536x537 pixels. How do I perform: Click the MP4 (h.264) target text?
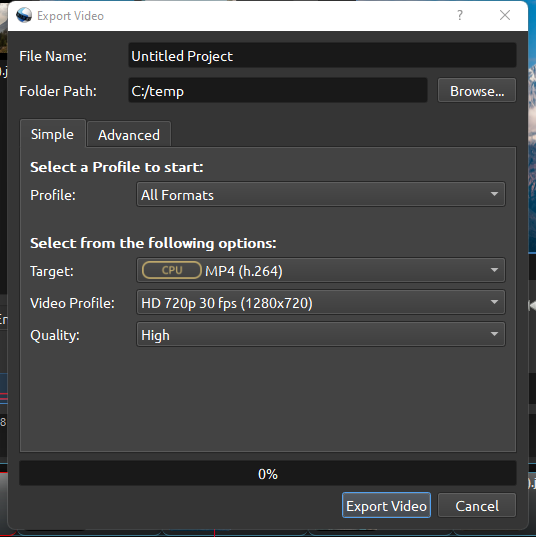point(244,271)
